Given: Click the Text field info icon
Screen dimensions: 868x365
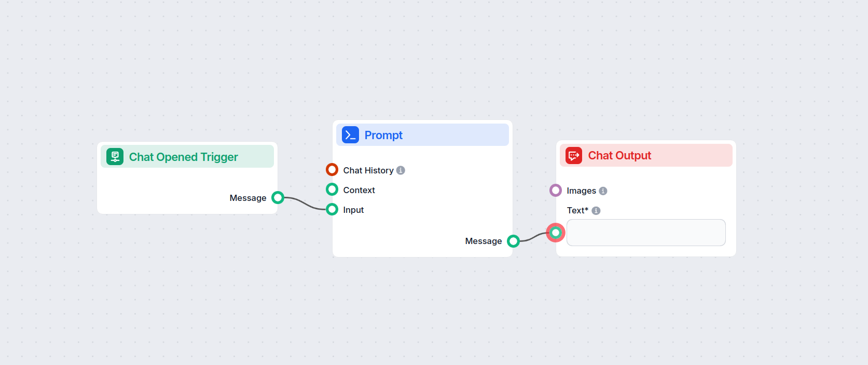Looking at the screenshot, I should point(596,211).
